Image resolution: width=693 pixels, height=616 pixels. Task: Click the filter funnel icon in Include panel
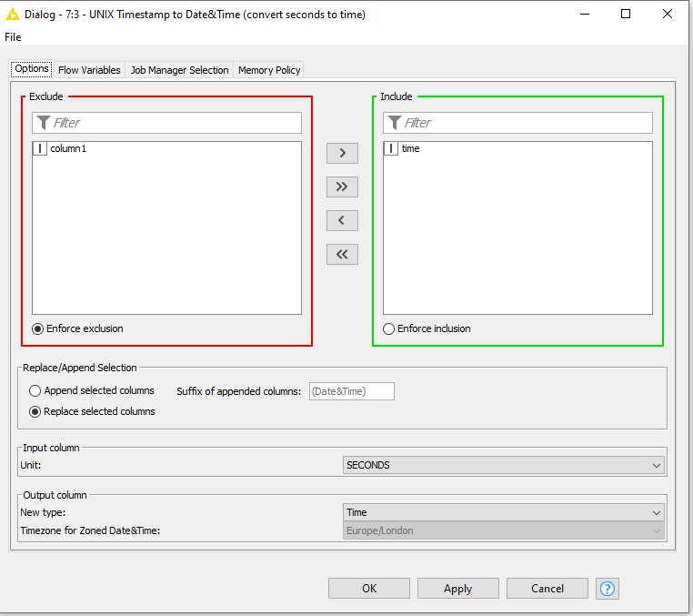[x=394, y=123]
